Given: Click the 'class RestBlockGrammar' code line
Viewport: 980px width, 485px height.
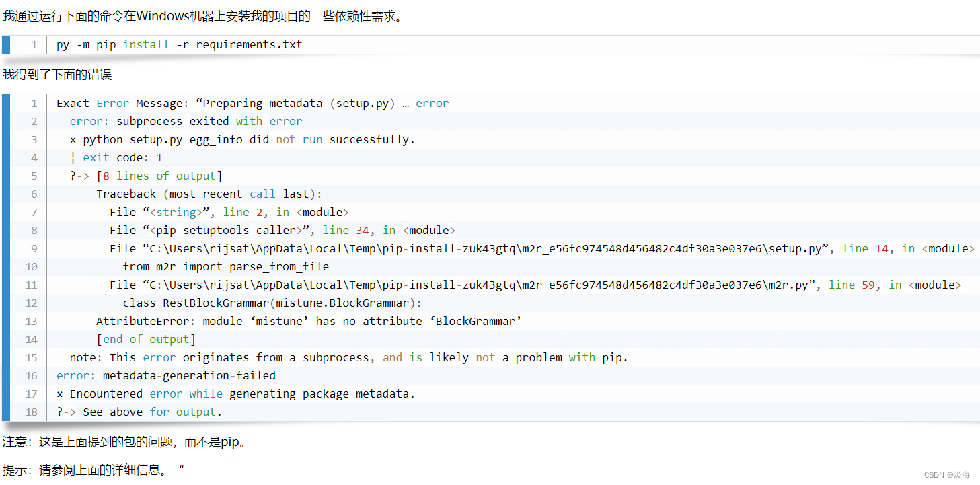Looking at the screenshot, I should [x=272, y=303].
